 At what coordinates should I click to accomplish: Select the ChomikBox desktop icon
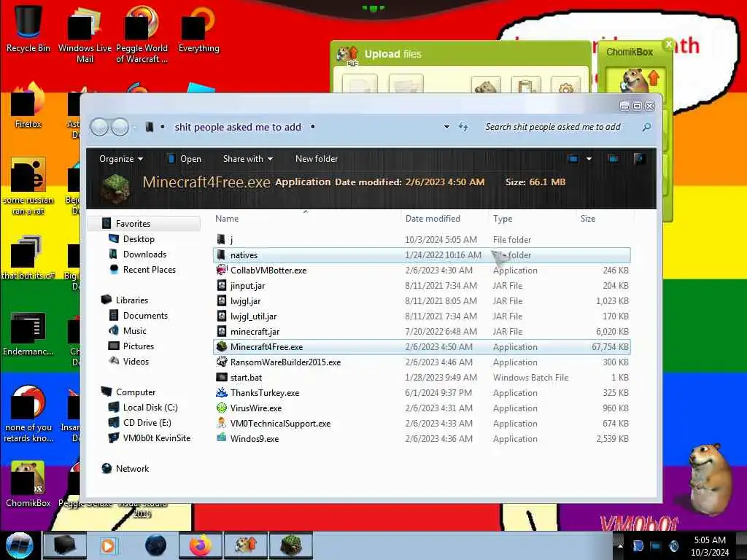[x=28, y=485]
